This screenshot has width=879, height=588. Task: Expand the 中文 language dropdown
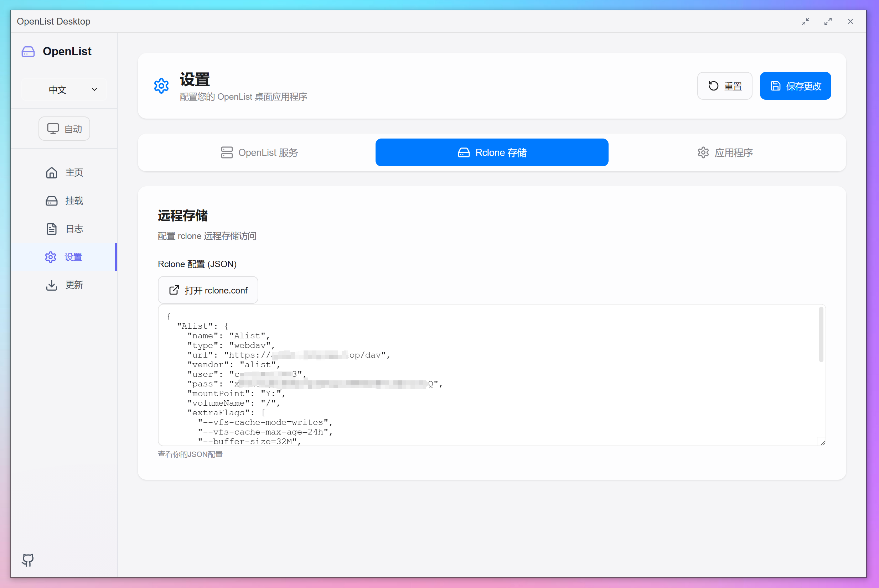coord(64,89)
